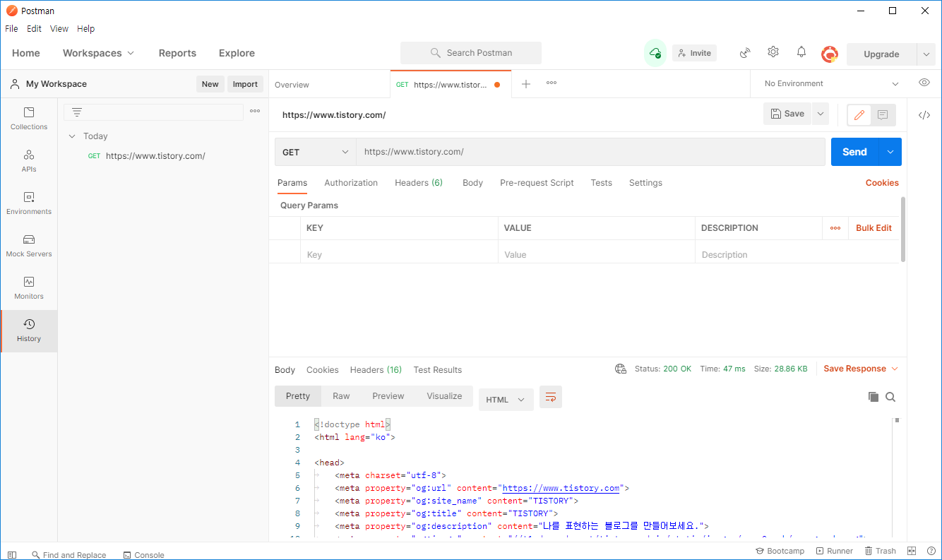
Task: Click the Import button
Action: click(x=245, y=84)
